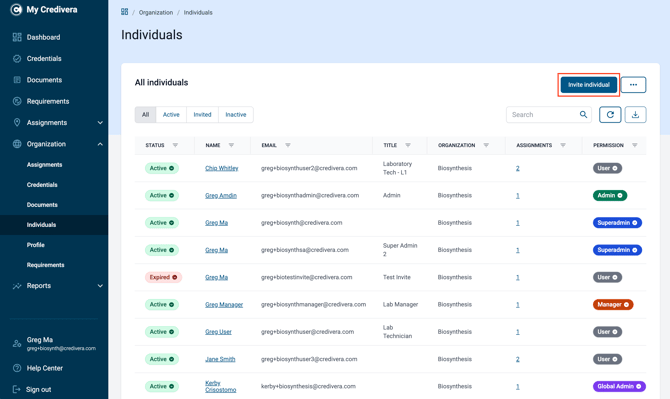Screen dimensions: 670x399
Task: Open the Help Center question icon
Action: coord(17,368)
